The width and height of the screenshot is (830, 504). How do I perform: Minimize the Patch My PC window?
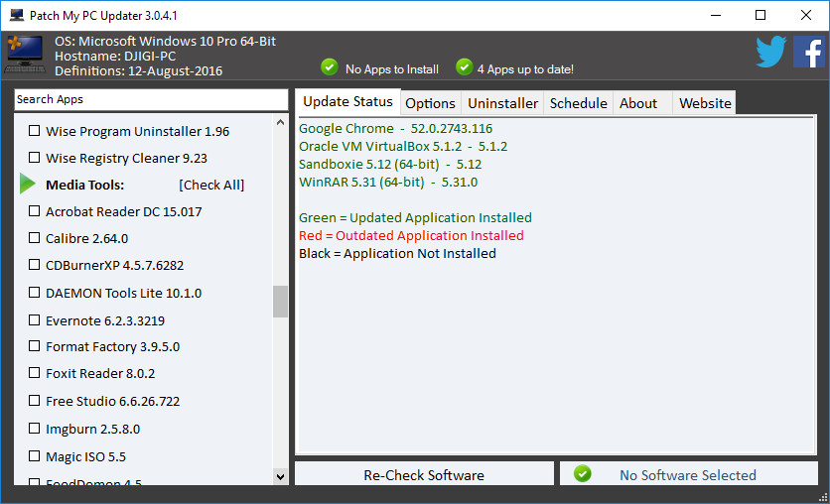(716, 15)
